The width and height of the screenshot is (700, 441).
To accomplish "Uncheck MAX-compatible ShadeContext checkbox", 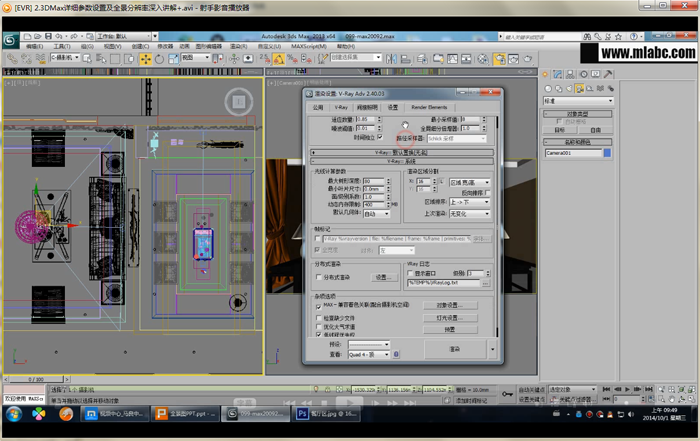I will point(319,305).
